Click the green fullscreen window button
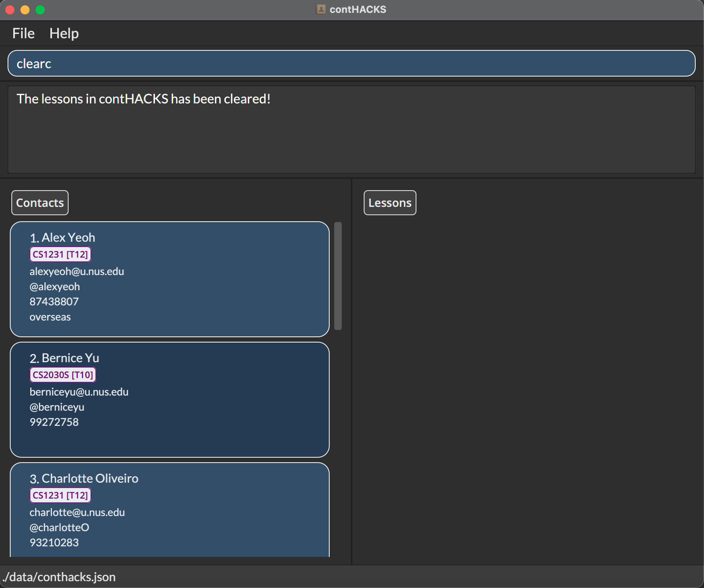Screen dimensions: 704x588 click(x=40, y=10)
